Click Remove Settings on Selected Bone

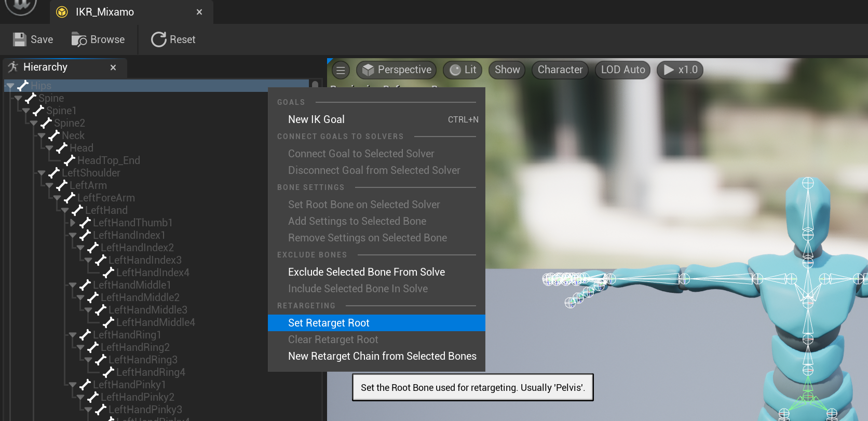pos(376,238)
